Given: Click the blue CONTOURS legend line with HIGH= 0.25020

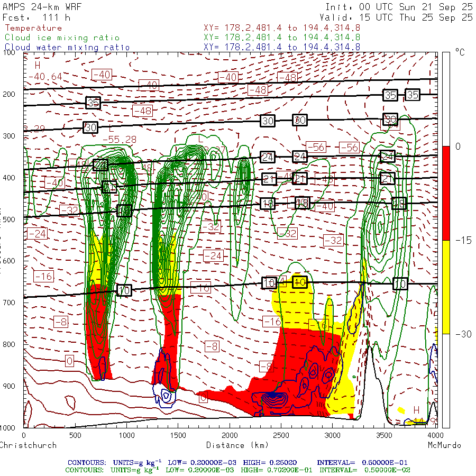Looking at the screenshot, I should tap(237, 463).
